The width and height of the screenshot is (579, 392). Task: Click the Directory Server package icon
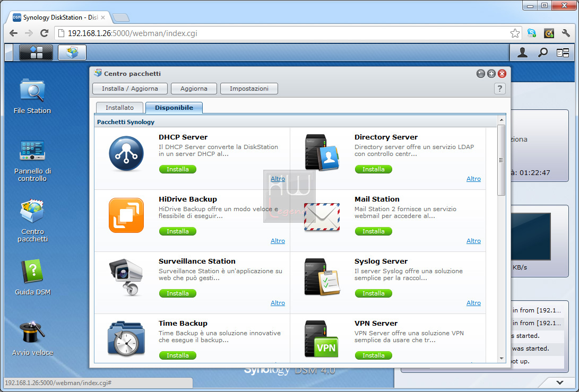(322, 152)
